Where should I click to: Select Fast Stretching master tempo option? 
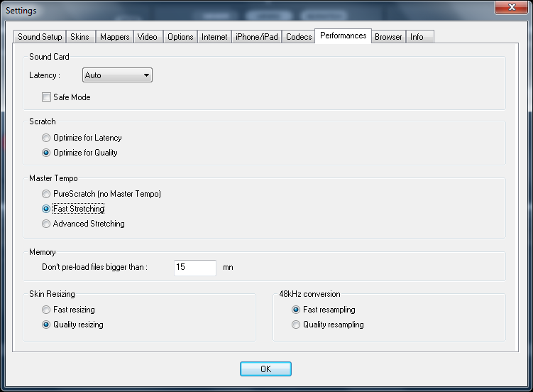pos(47,209)
